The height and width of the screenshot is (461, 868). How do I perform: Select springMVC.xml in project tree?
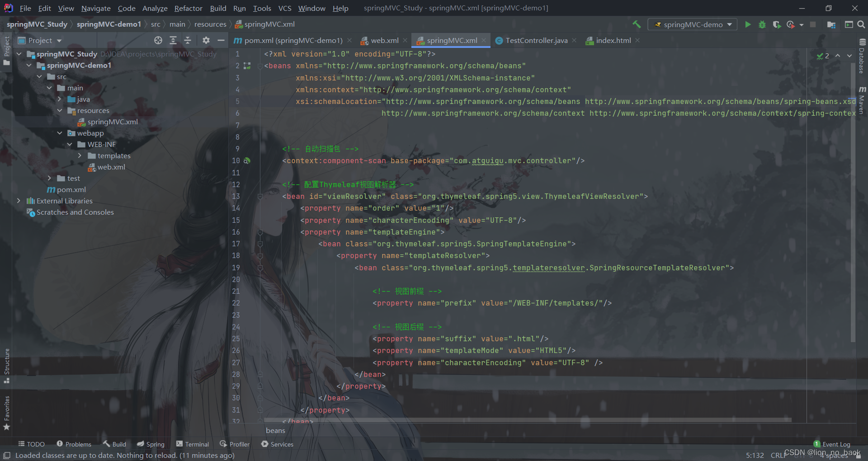[113, 122]
